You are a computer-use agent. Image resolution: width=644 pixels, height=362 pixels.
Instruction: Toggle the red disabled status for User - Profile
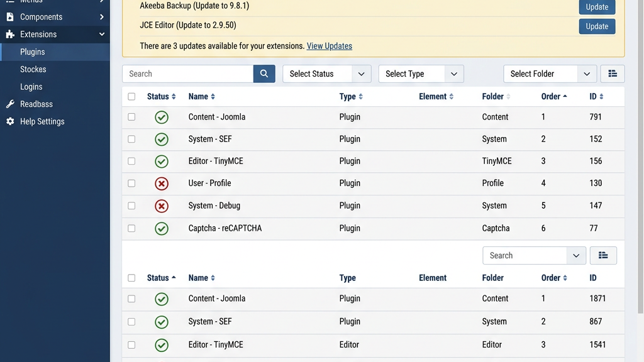162,183
